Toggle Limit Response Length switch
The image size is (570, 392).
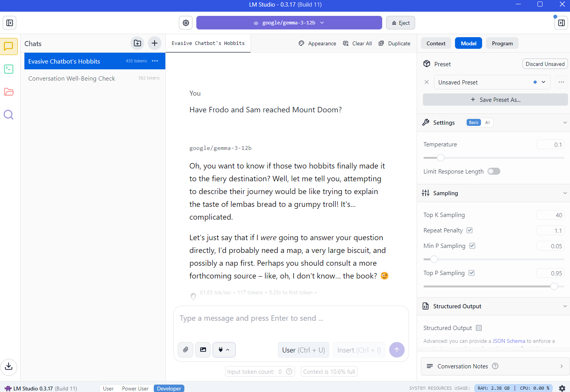click(x=494, y=171)
